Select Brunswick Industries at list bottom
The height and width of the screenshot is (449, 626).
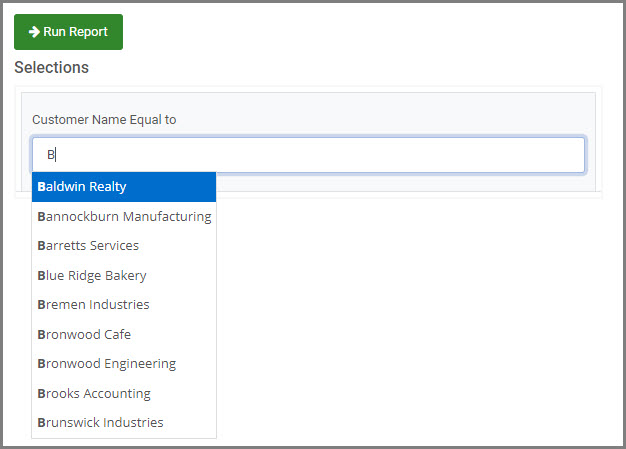coord(124,423)
